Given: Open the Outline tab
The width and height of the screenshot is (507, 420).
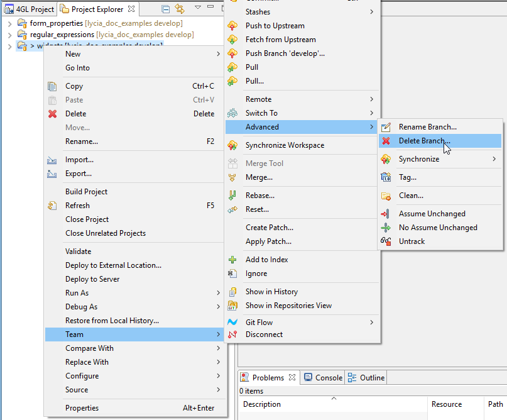Looking at the screenshot, I should 366,378.
